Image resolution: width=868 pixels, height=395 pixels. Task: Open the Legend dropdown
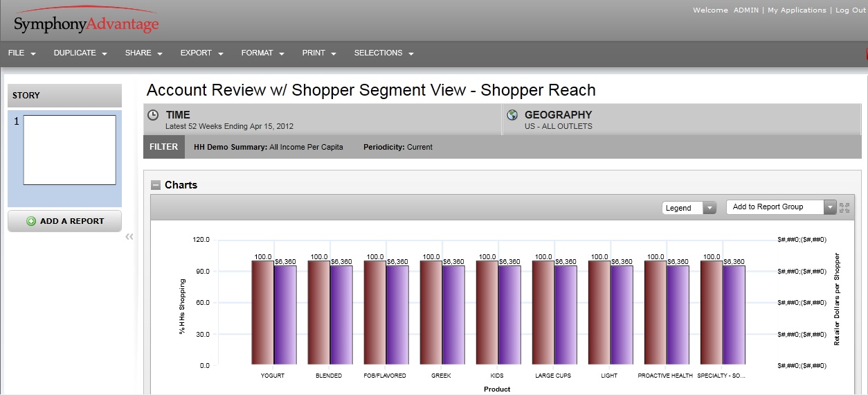tap(689, 208)
